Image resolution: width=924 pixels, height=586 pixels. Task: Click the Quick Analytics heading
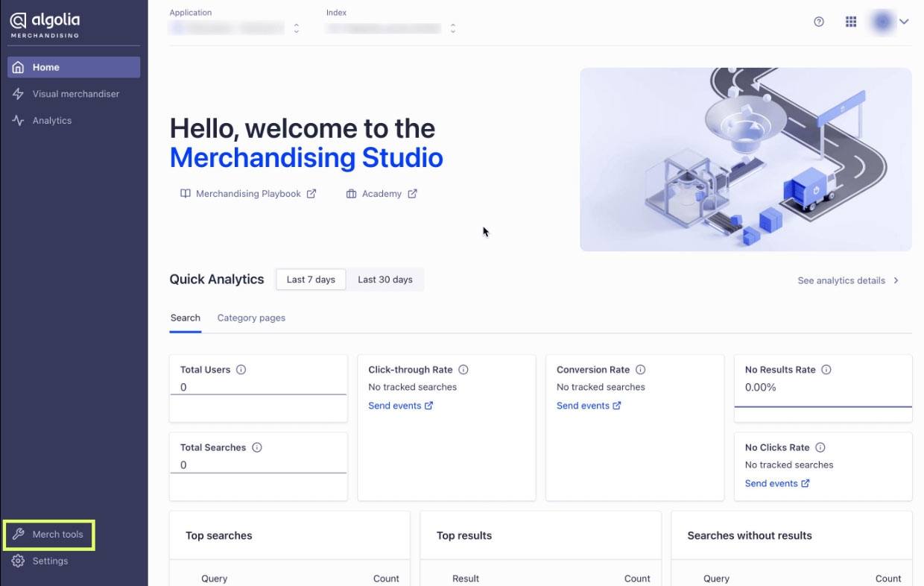coord(217,280)
